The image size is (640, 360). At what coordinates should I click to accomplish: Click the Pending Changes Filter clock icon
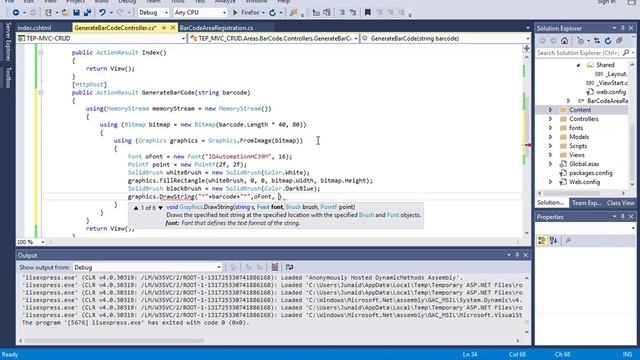(580, 41)
